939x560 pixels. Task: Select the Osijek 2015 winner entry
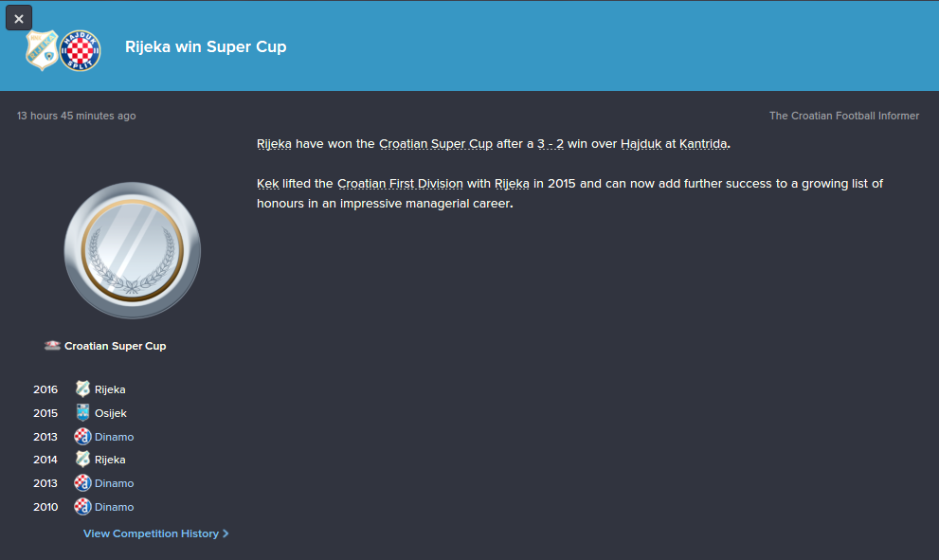point(110,413)
